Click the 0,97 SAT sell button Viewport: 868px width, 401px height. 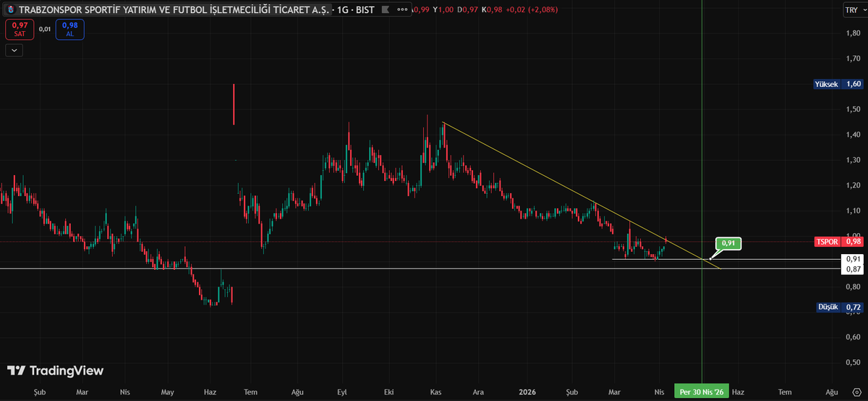coord(20,29)
